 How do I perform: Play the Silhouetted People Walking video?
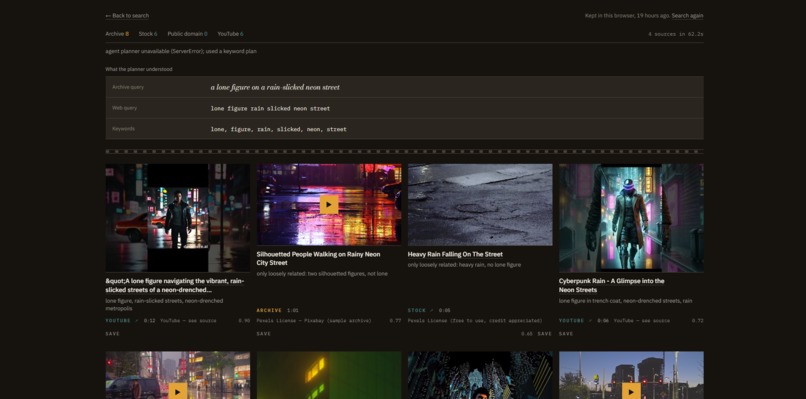[x=329, y=204]
